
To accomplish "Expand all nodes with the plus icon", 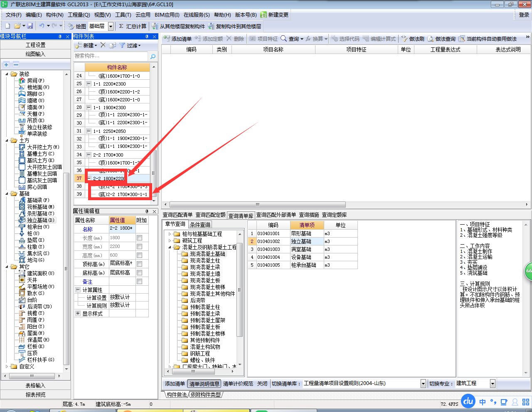I will coord(6,64).
